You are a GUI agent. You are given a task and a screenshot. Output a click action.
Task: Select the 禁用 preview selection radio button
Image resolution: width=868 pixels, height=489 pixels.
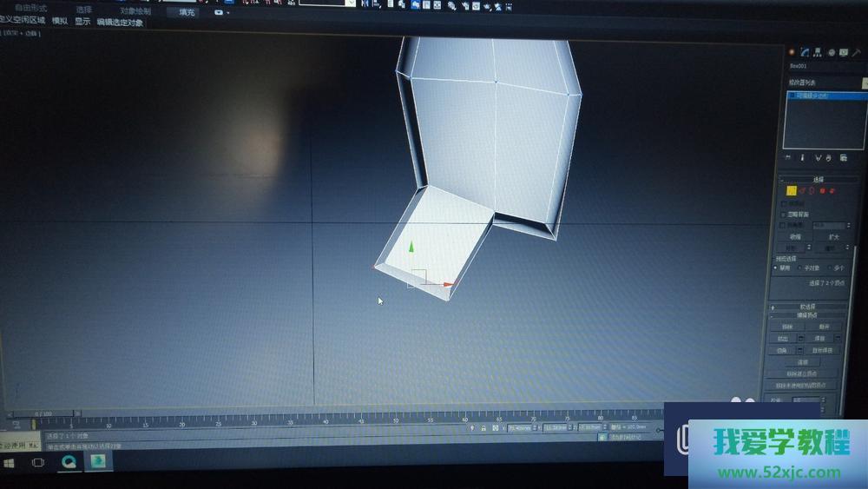775,268
